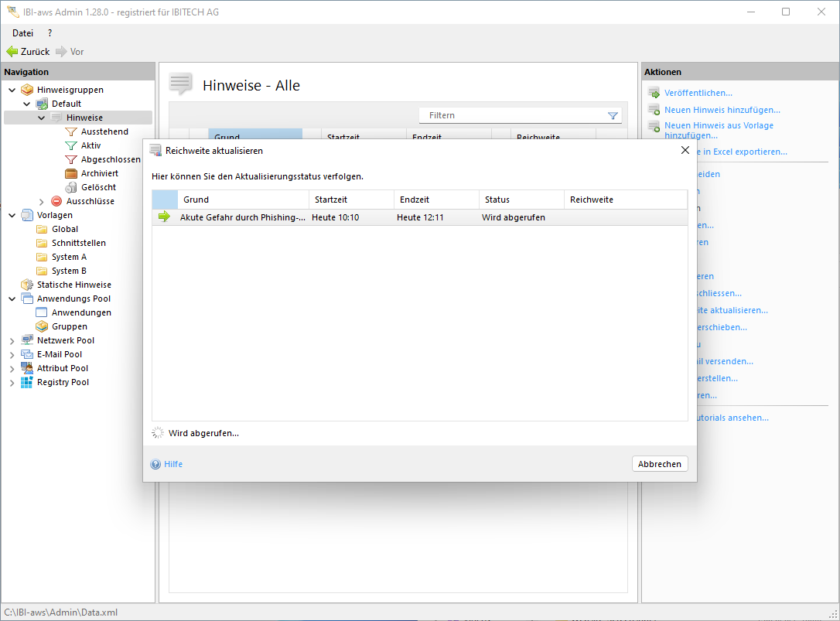
Task: Click the filter funnel icon
Action: (x=613, y=116)
